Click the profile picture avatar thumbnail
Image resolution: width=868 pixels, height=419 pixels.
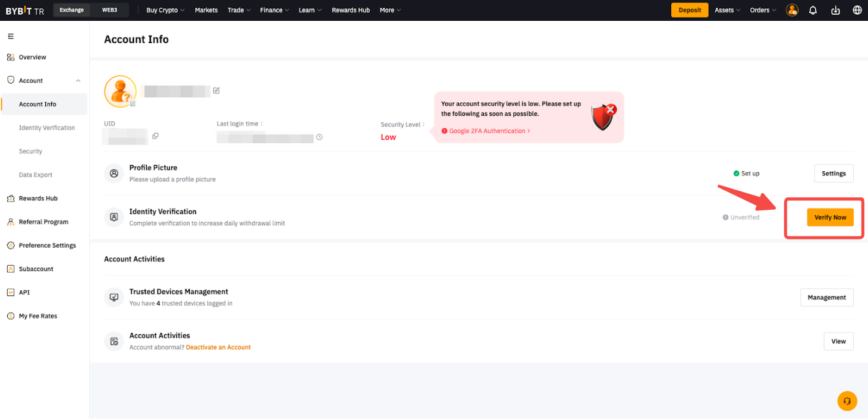point(120,92)
